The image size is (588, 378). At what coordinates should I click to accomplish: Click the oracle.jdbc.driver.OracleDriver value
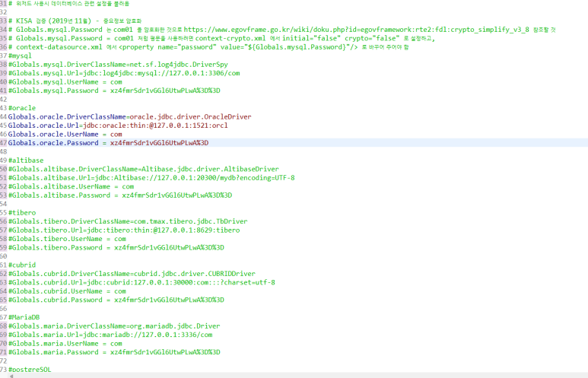tap(190, 116)
